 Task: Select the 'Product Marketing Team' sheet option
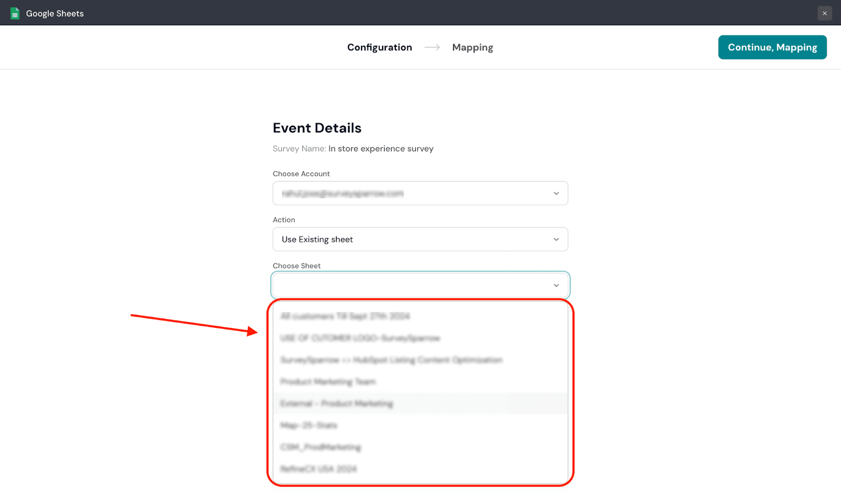point(328,382)
